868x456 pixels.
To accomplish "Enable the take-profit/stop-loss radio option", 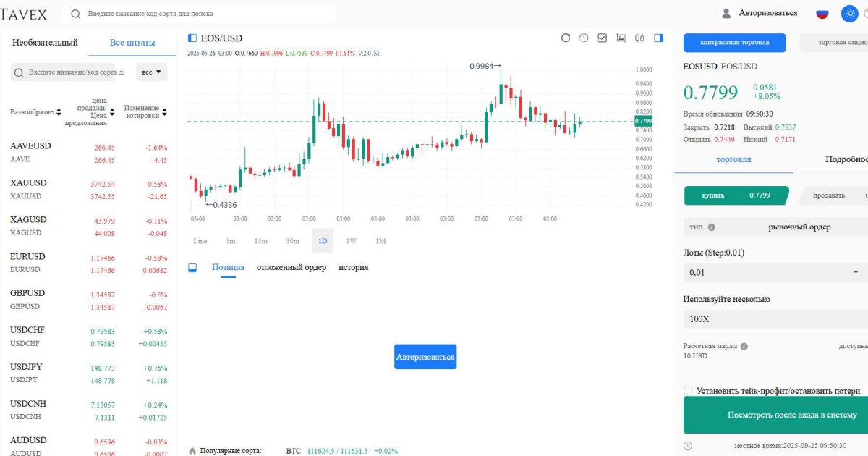I will [x=688, y=391].
